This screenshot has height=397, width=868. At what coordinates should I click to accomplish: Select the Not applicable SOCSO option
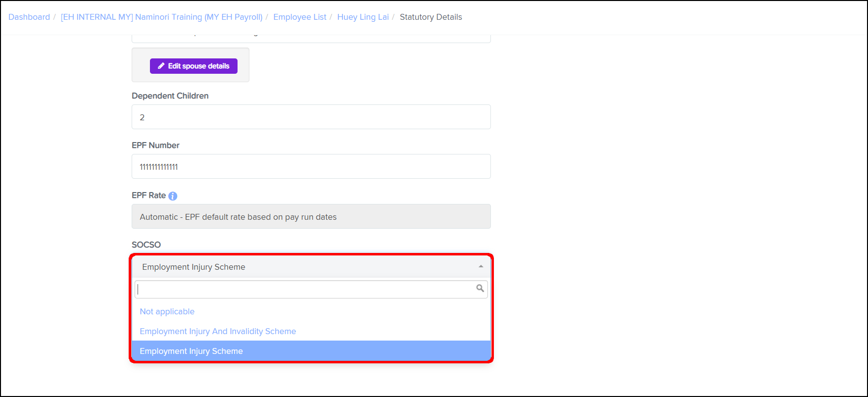(x=167, y=311)
